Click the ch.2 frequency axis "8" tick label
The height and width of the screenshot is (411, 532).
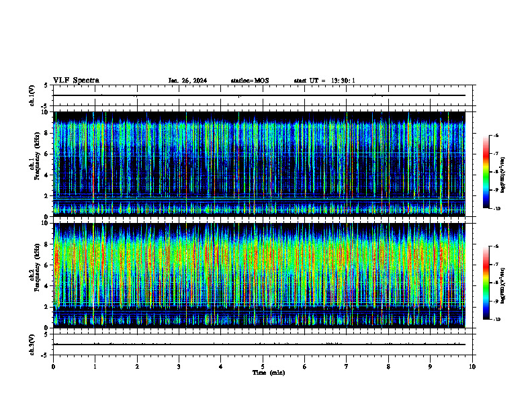pos(46,244)
